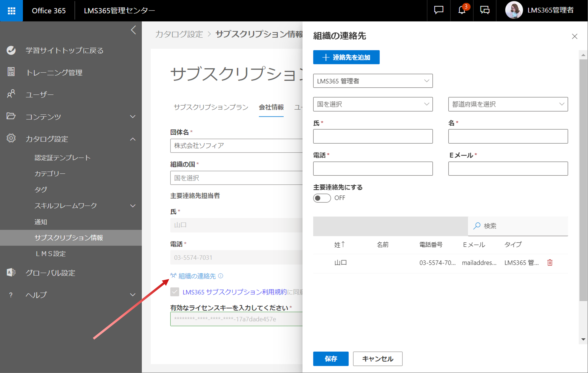Collapse the left sidebar with the arrow
This screenshot has width=588, height=373.
[x=133, y=30]
